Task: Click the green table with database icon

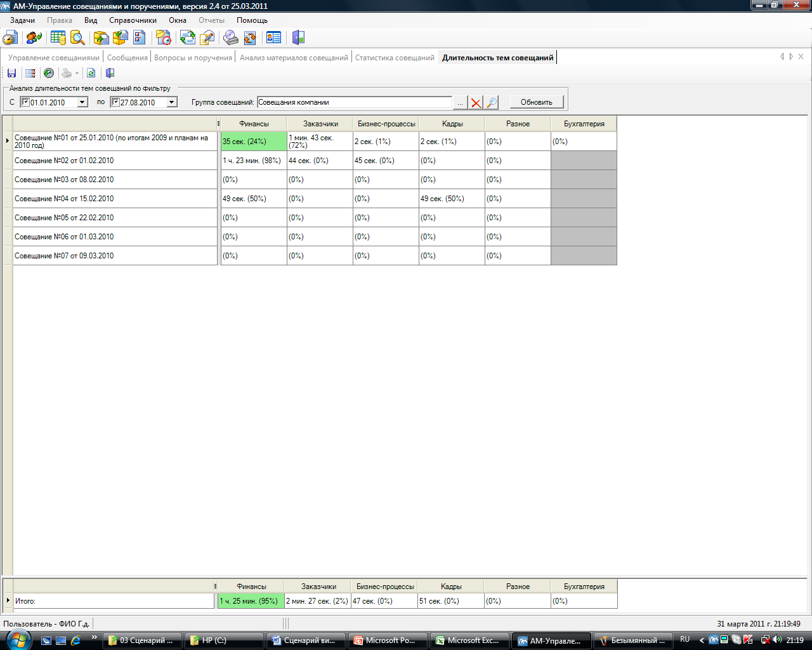Action: pos(58,38)
